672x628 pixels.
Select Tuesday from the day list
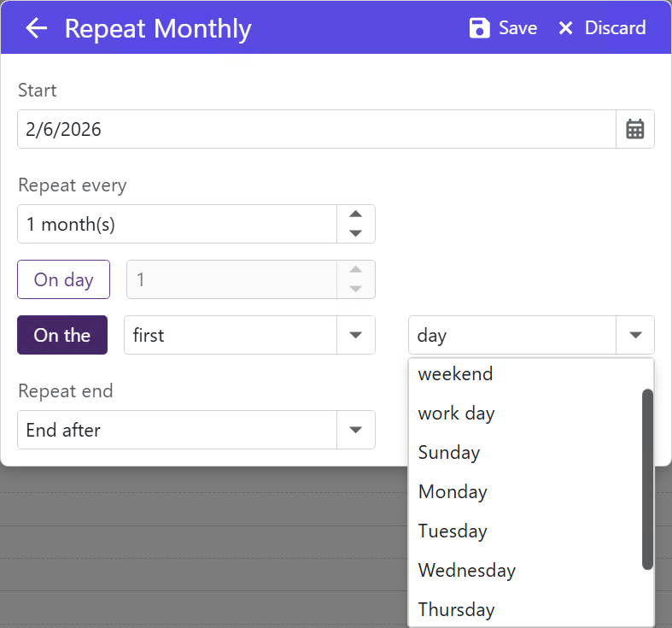click(453, 531)
